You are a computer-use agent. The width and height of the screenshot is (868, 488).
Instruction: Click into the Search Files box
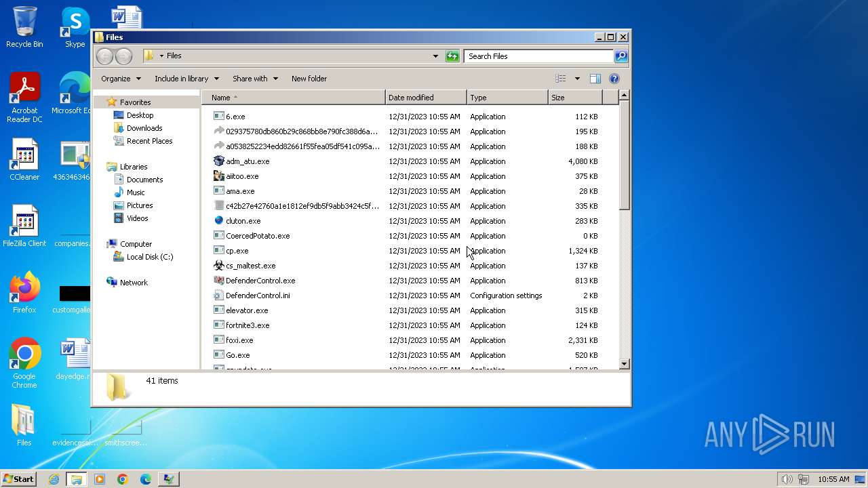(x=539, y=56)
